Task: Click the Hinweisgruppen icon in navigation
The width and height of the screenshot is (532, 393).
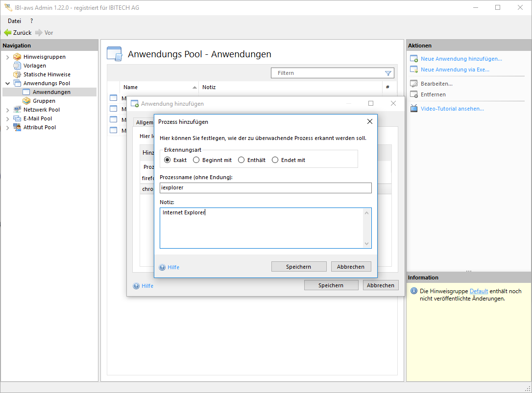Action: coord(18,57)
